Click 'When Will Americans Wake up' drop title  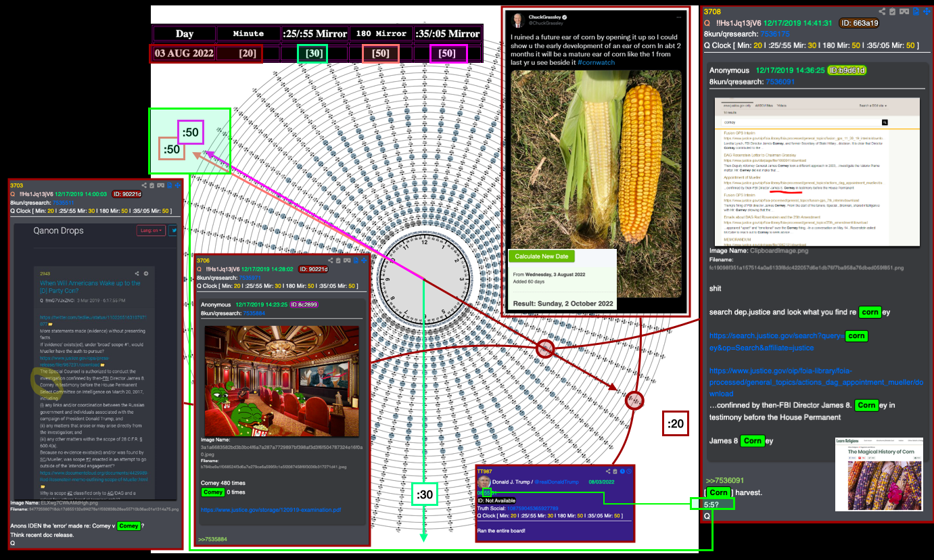pyautogui.click(x=90, y=287)
